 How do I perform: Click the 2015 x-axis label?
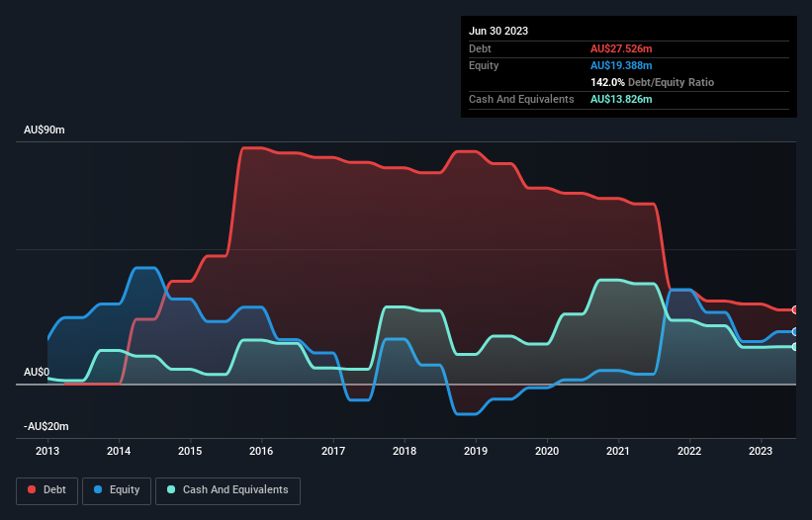tap(190, 451)
